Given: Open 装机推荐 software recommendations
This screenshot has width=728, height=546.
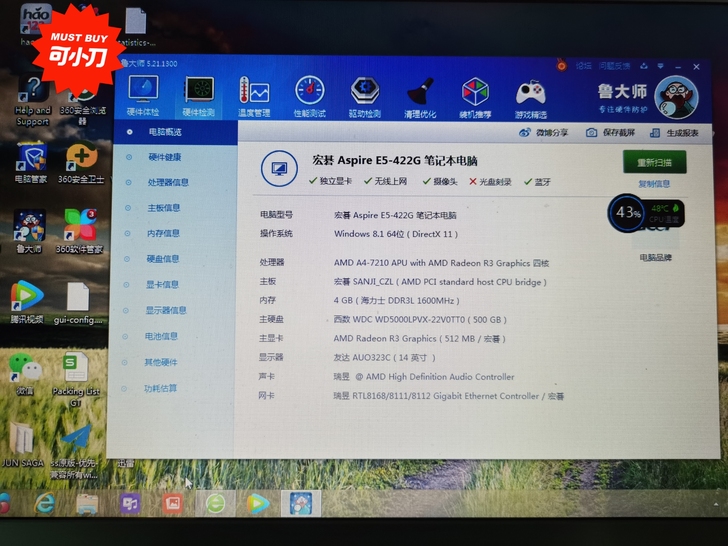Looking at the screenshot, I should point(475,98).
